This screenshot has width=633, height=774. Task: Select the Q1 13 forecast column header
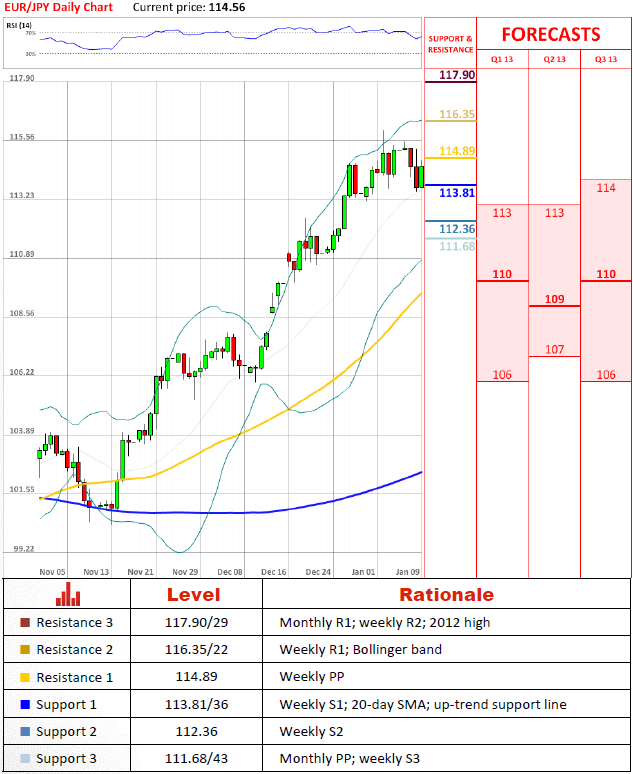[502, 59]
